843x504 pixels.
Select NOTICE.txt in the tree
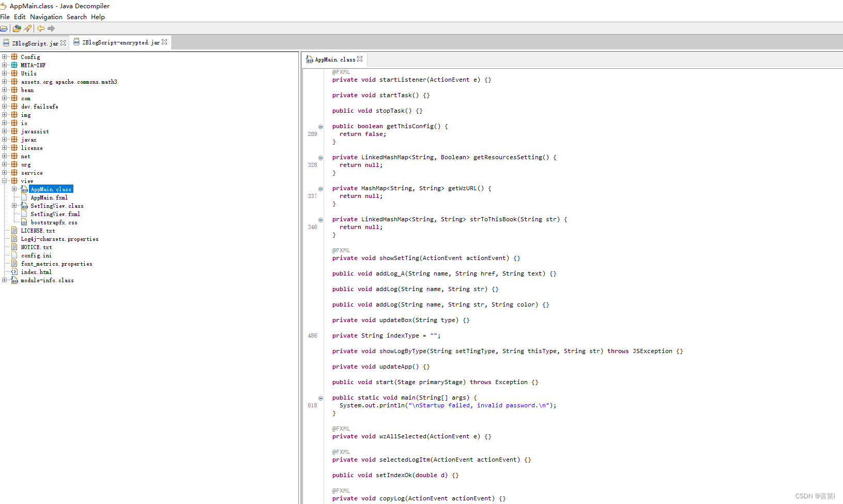coord(36,247)
